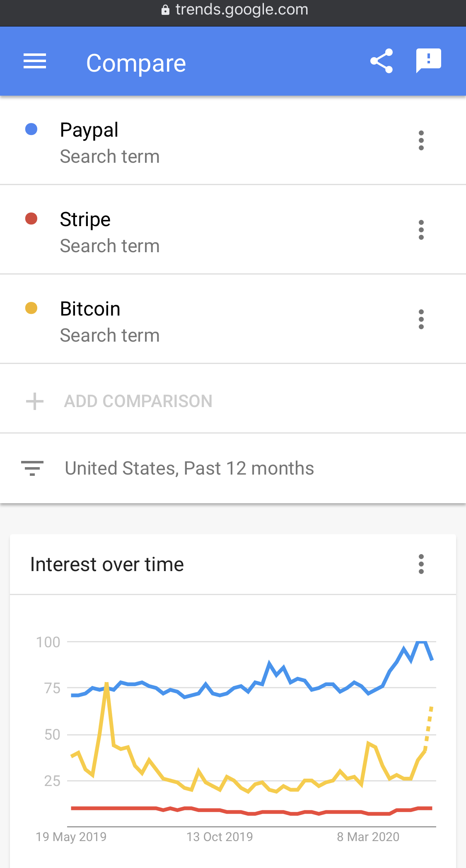Expand United States, Past 12 months filters

[x=233, y=468]
